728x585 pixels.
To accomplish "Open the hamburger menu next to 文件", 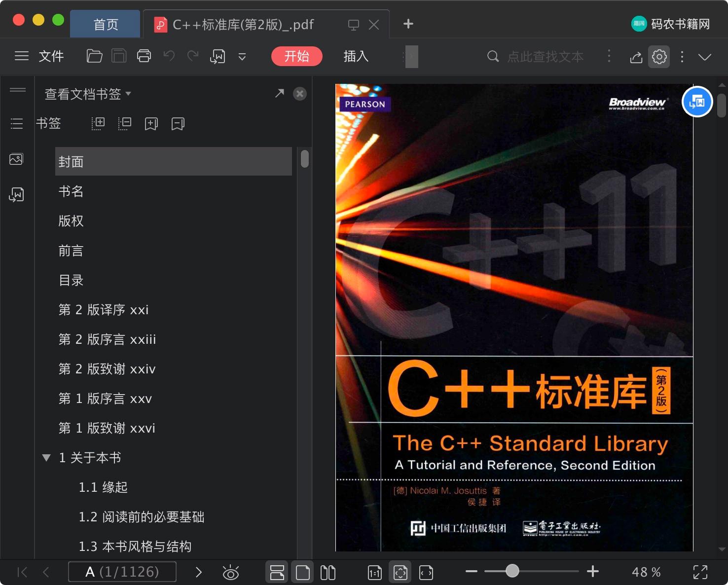I will pyautogui.click(x=22, y=56).
